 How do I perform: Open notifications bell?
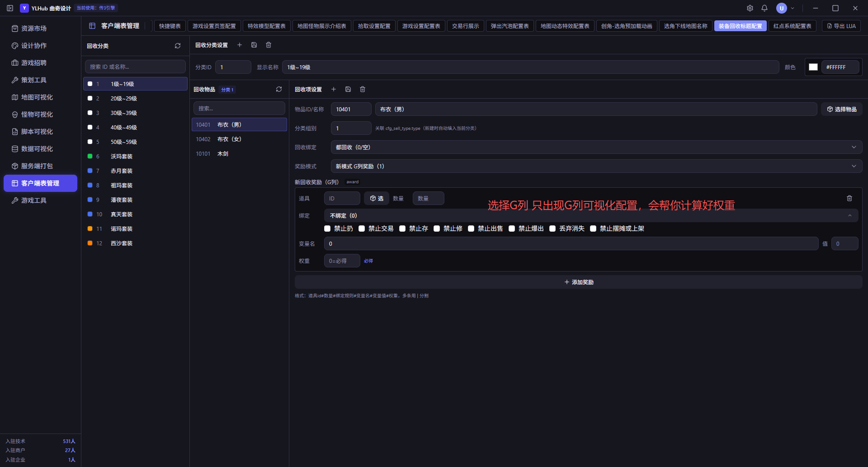[764, 8]
